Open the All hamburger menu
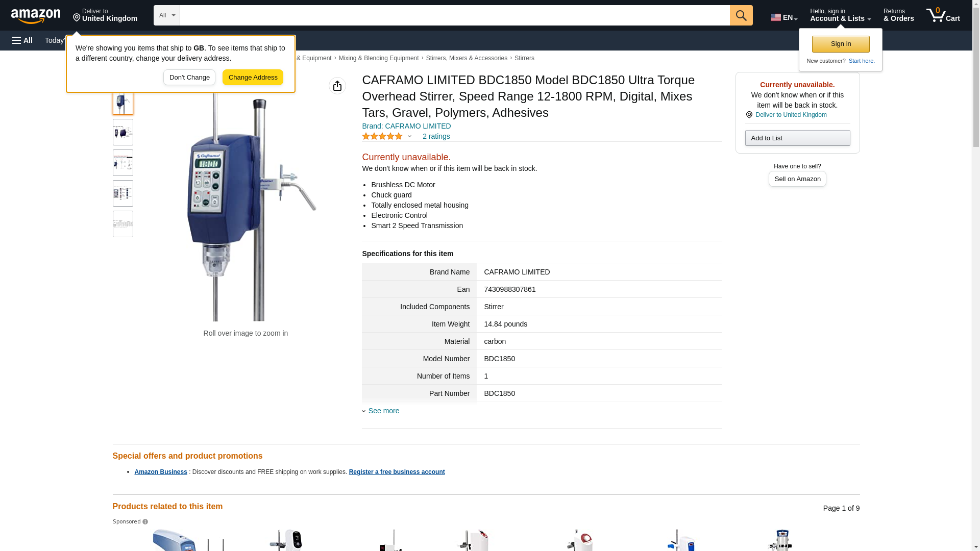Screen dimensions: 980x551 pos(22,40)
